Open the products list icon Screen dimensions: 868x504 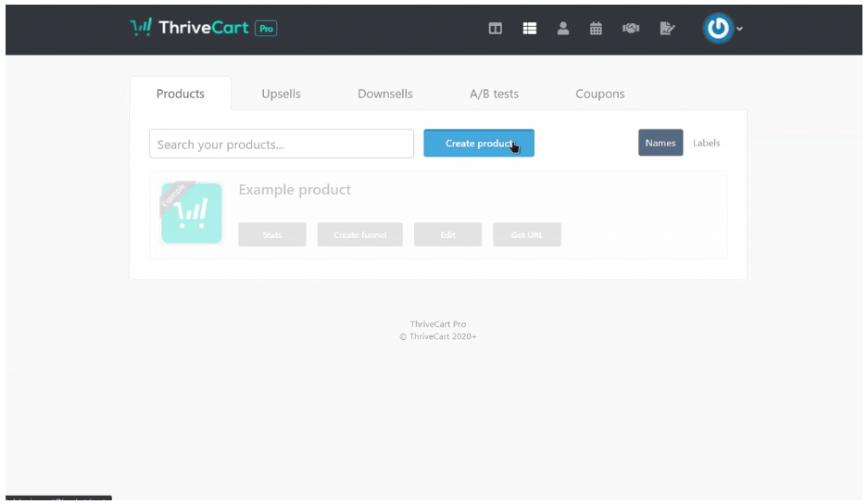click(530, 28)
